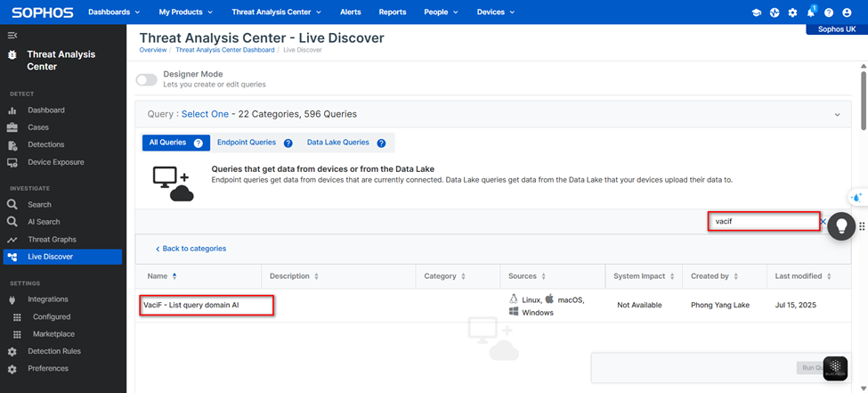Click the help question mark icon
This screenshot has height=393, width=868.
point(829,12)
